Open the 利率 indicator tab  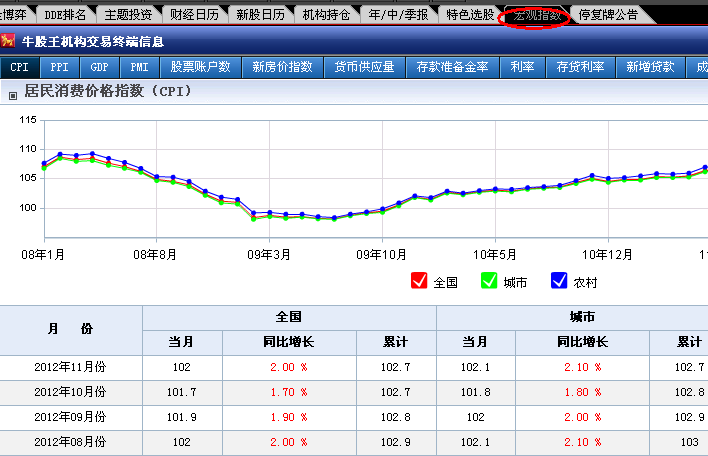tap(522, 67)
